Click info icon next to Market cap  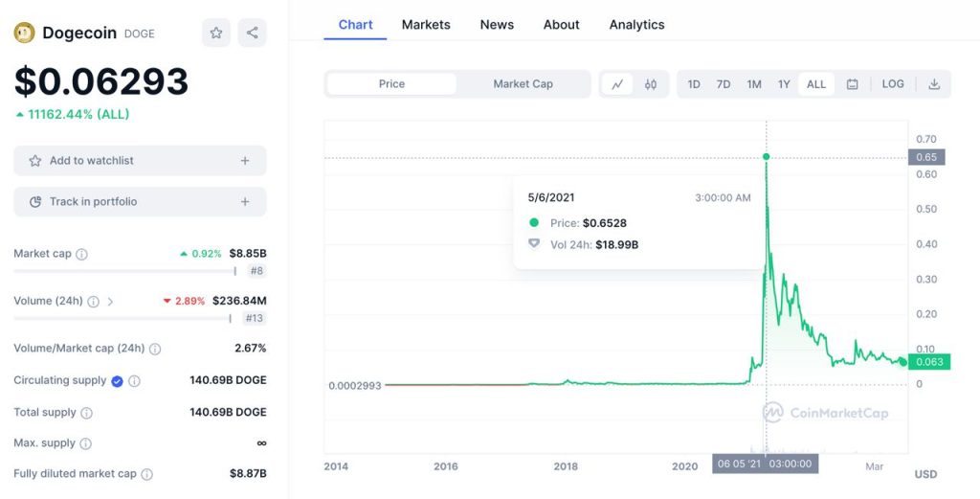click(82, 255)
